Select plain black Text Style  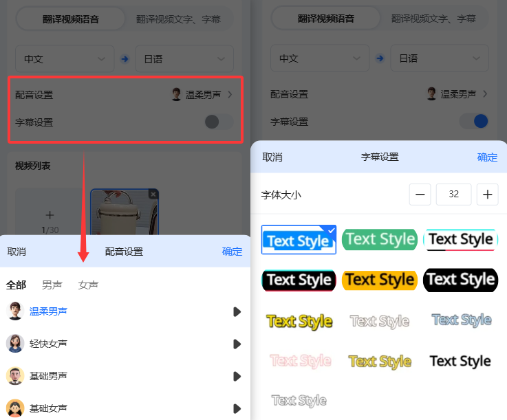click(x=460, y=361)
